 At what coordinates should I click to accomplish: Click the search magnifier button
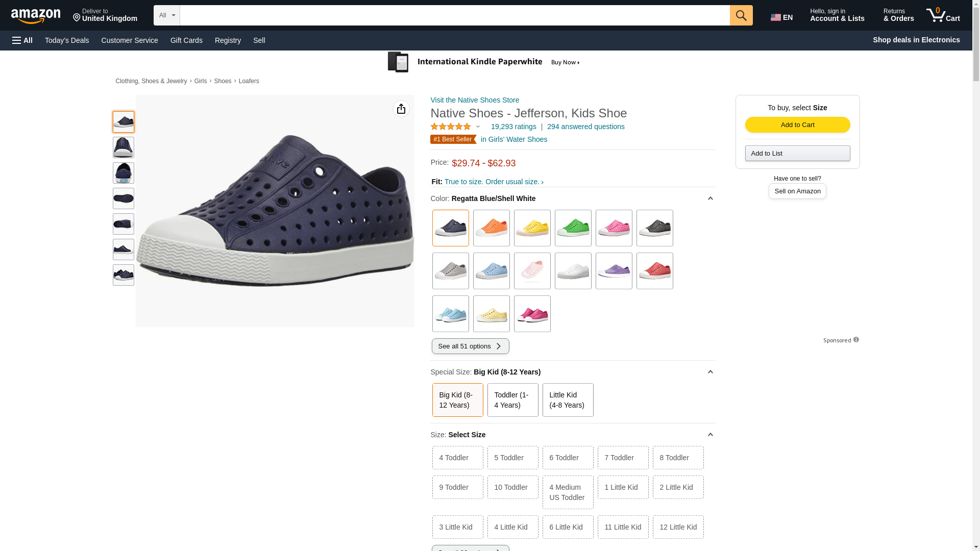(741, 15)
